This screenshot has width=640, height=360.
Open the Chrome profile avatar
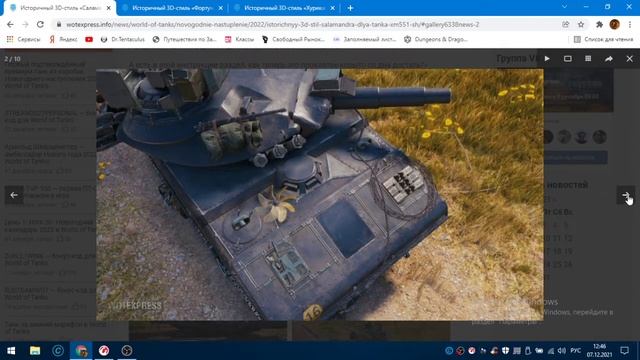coord(614,24)
